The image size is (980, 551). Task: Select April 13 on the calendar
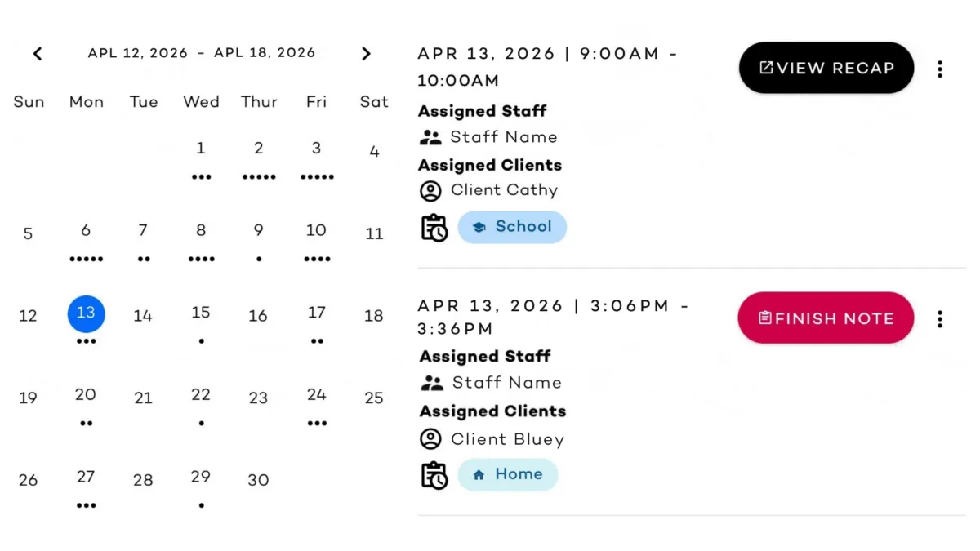click(x=86, y=314)
